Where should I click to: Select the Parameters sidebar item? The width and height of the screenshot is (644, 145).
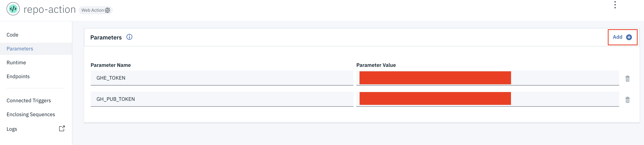pos(20,49)
